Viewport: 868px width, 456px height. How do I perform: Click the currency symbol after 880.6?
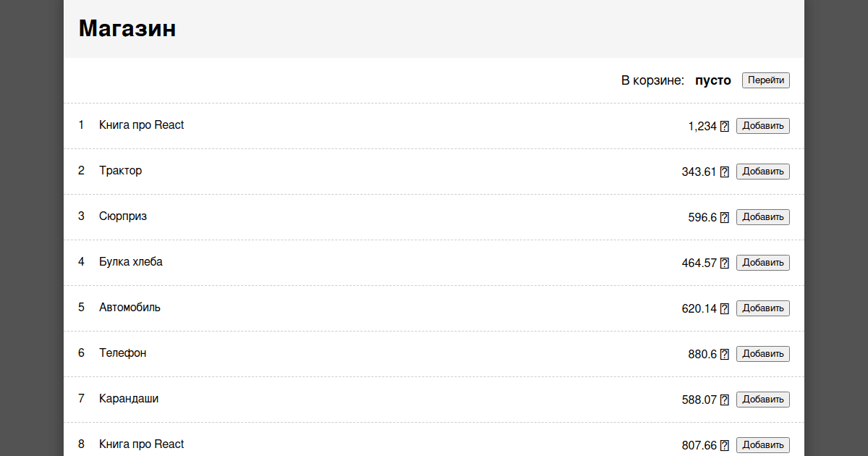[725, 355]
